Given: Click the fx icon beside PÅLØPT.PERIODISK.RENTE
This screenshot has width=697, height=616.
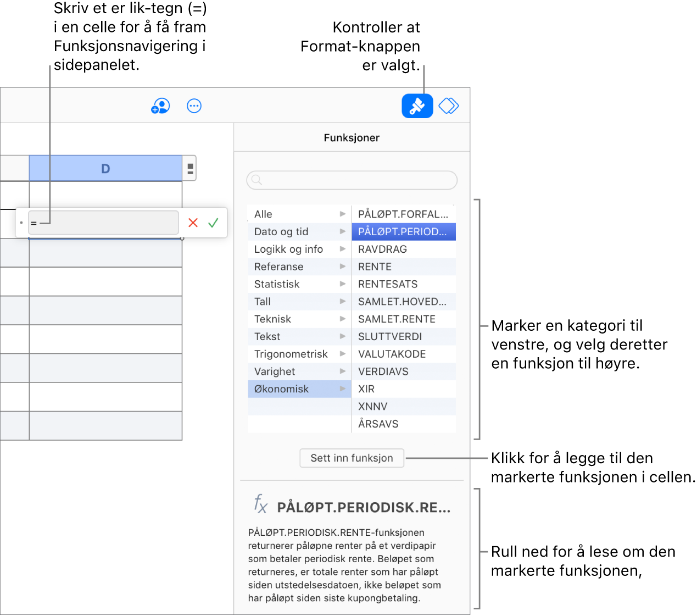Looking at the screenshot, I should click(x=260, y=506).
